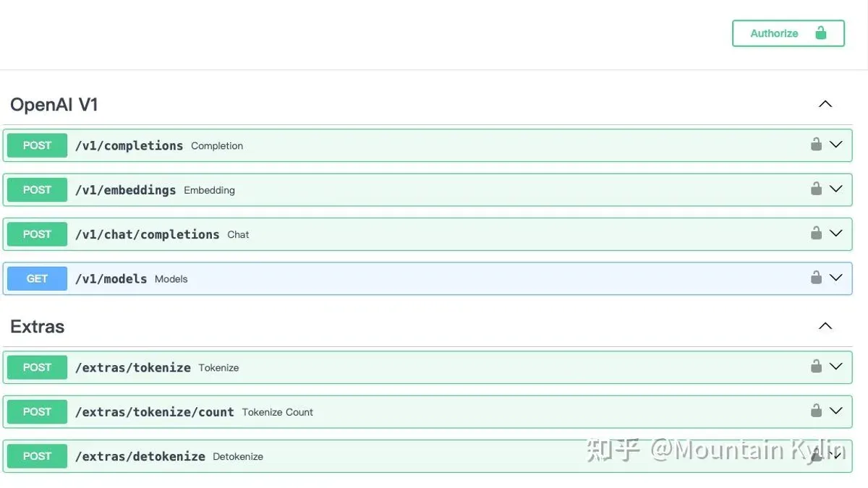Click the lock icon on /extras/tokenize row
This screenshot has width=868, height=488.
click(816, 366)
